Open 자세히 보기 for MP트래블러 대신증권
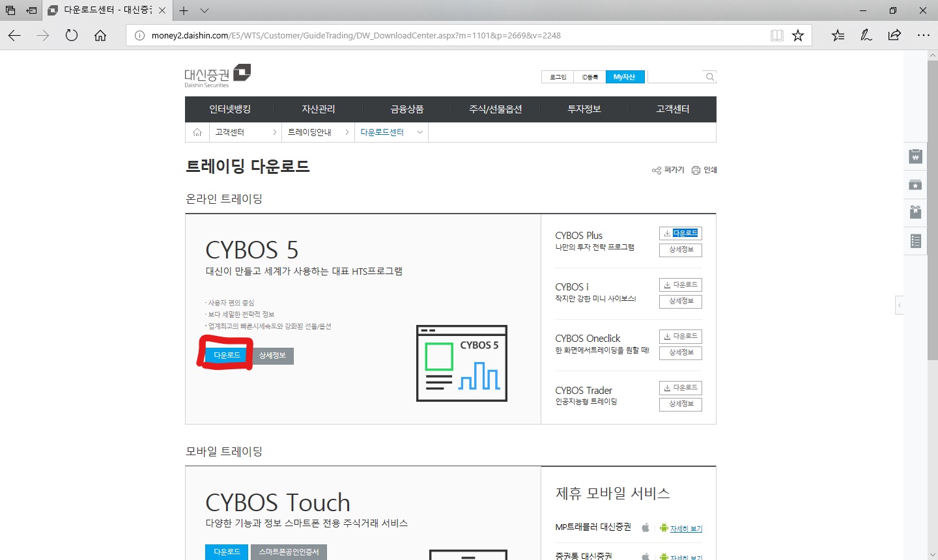 click(687, 529)
